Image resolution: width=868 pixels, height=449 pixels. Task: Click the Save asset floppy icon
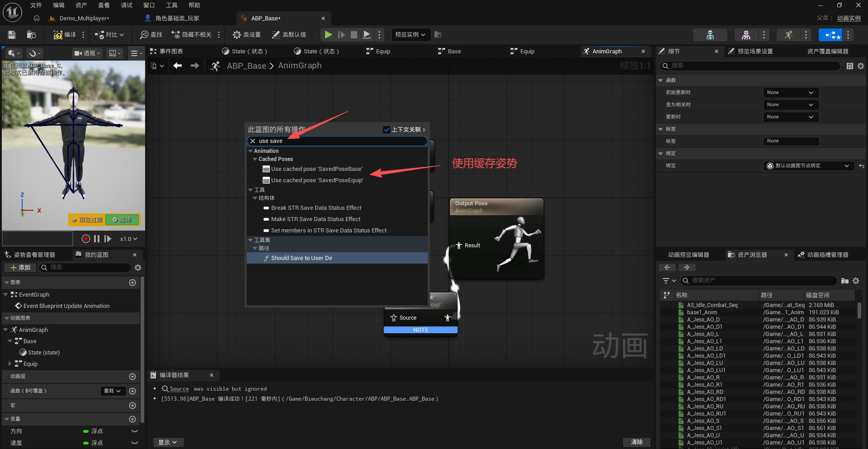point(12,35)
